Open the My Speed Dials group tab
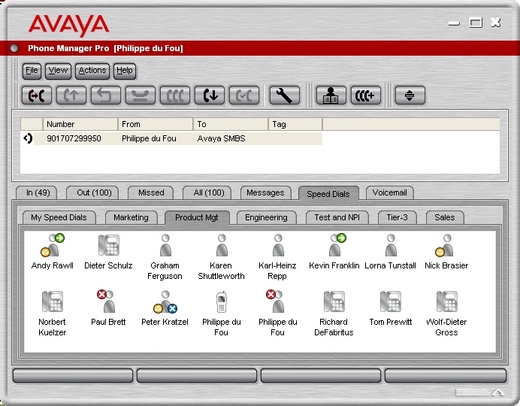 click(59, 217)
